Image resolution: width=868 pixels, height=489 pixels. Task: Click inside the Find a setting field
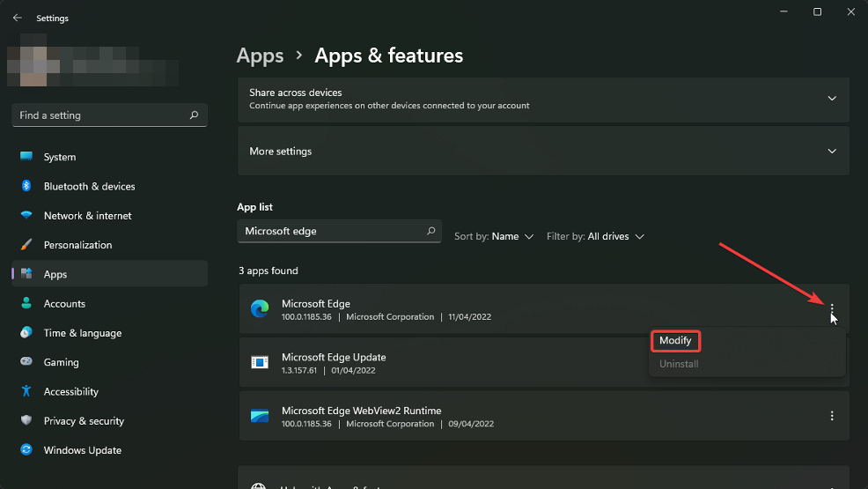click(110, 115)
